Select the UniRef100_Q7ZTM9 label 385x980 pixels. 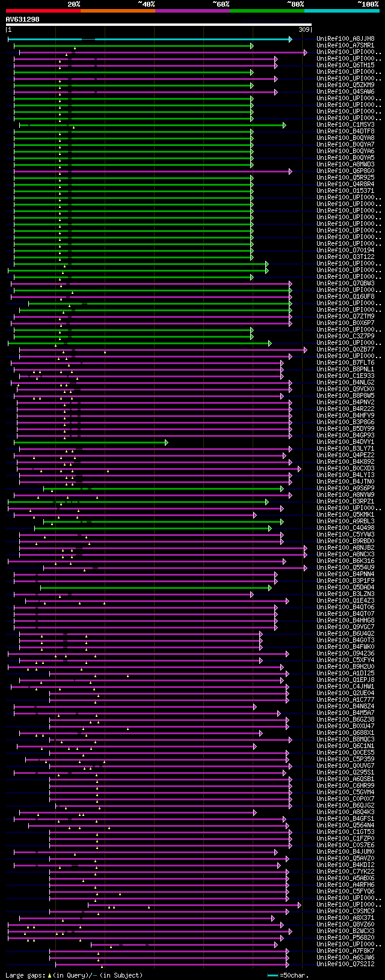click(x=345, y=317)
